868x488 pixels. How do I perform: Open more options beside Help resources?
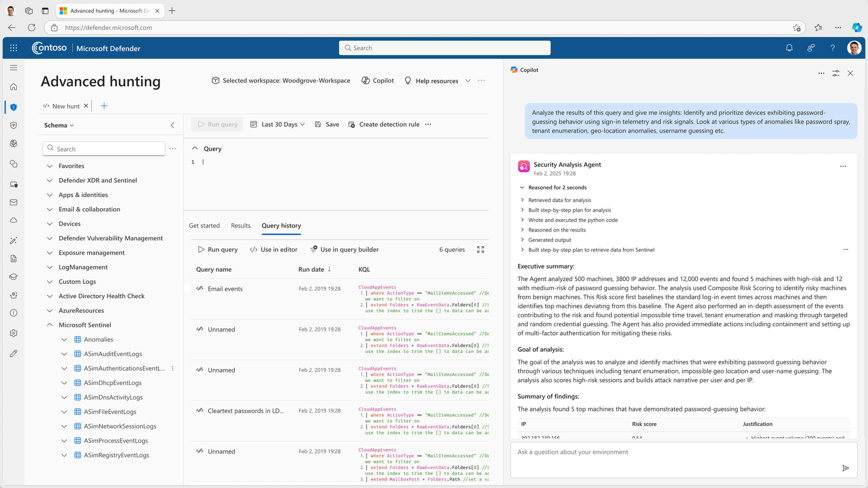pyautogui.click(x=481, y=81)
